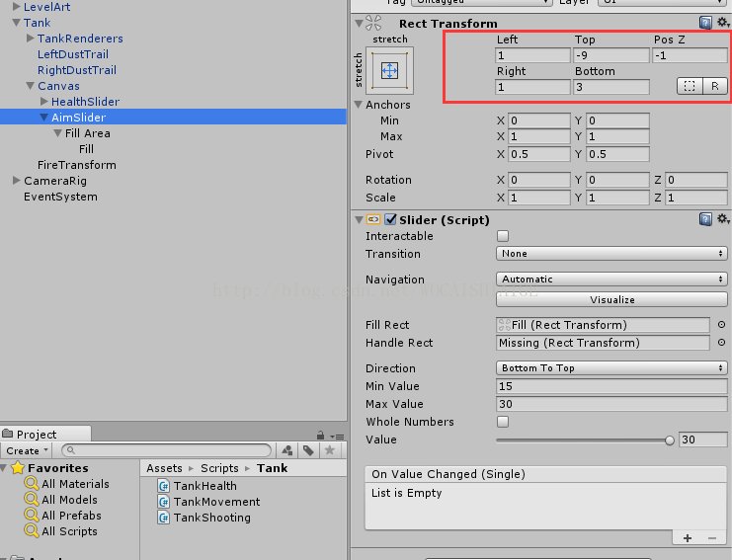Select FireTransform in the hierarchy
This screenshot has width=732, height=560.
coord(77,165)
